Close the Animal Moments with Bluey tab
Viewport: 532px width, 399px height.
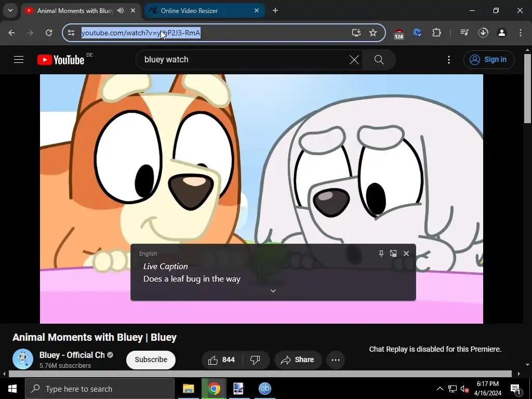(x=133, y=10)
